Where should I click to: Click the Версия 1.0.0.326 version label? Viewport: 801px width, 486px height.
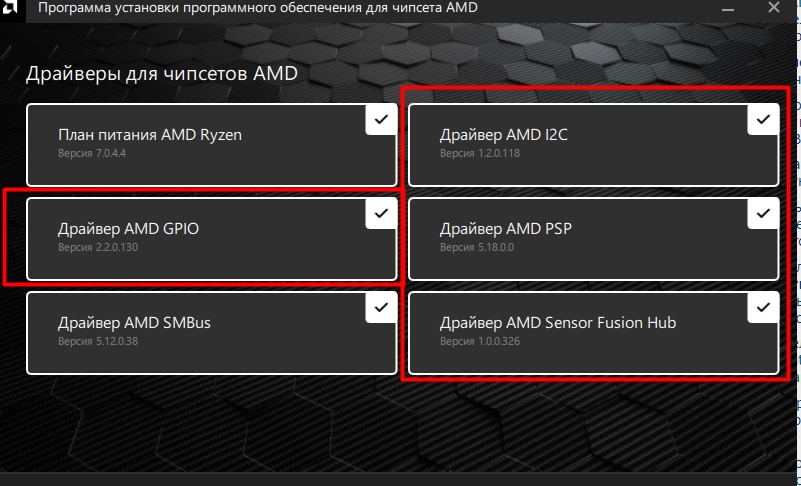[479, 341]
